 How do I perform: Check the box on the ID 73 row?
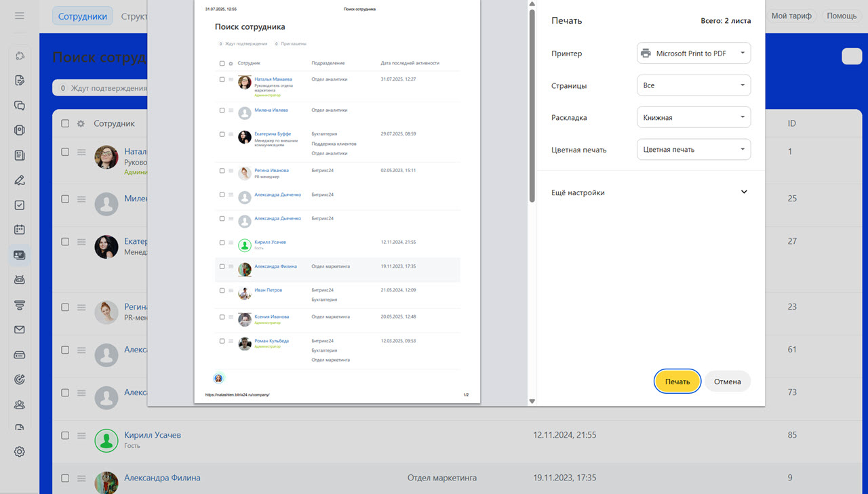pos(65,392)
